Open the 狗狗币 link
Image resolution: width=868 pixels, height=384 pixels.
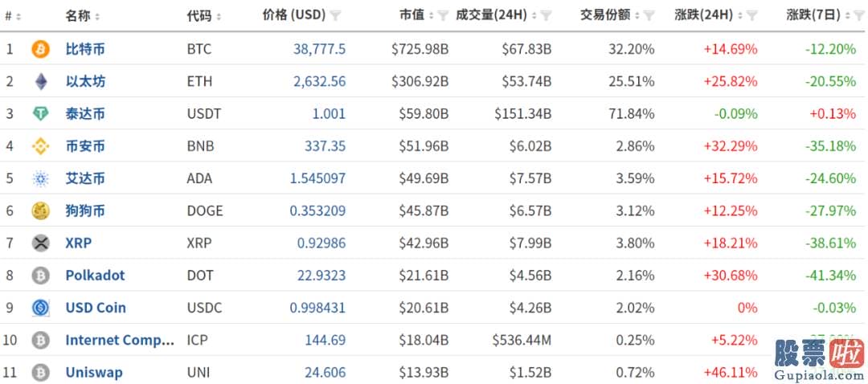[x=84, y=210]
